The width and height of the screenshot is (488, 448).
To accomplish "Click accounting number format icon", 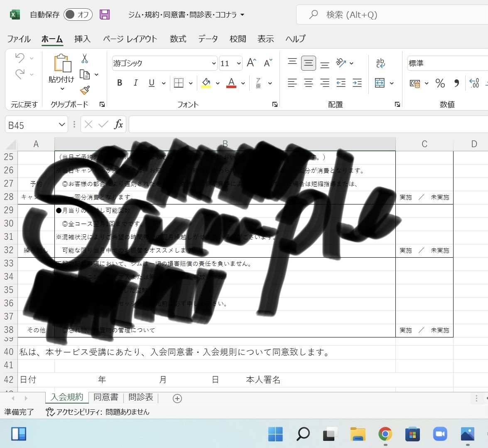I will pyautogui.click(x=414, y=84).
